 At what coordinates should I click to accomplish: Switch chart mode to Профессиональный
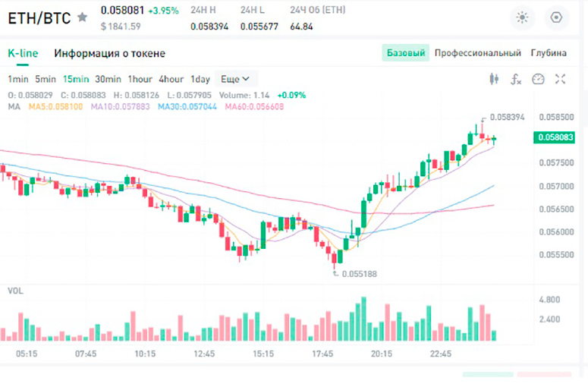478,53
